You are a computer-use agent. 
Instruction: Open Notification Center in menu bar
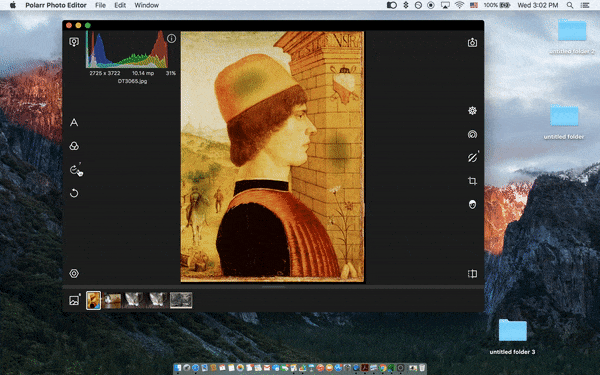click(x=585, y=5)
